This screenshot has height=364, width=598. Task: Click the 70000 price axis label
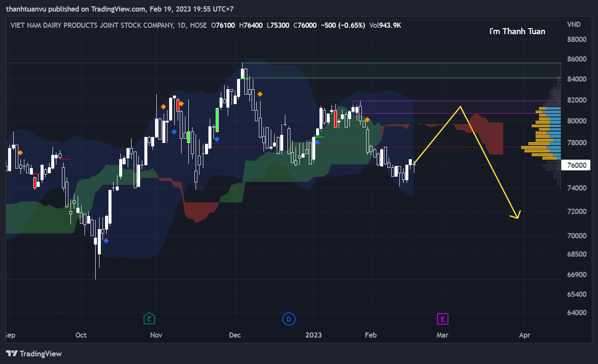576,236
